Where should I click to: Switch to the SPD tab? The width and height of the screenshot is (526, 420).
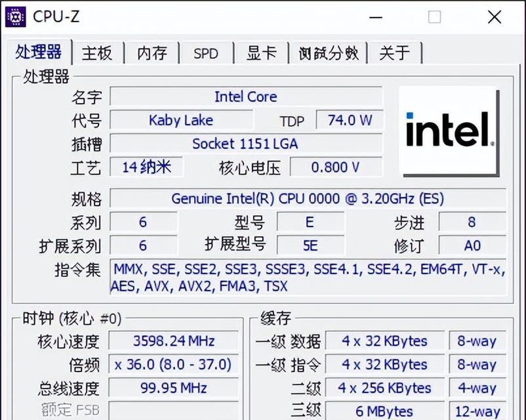click(206, 53)
